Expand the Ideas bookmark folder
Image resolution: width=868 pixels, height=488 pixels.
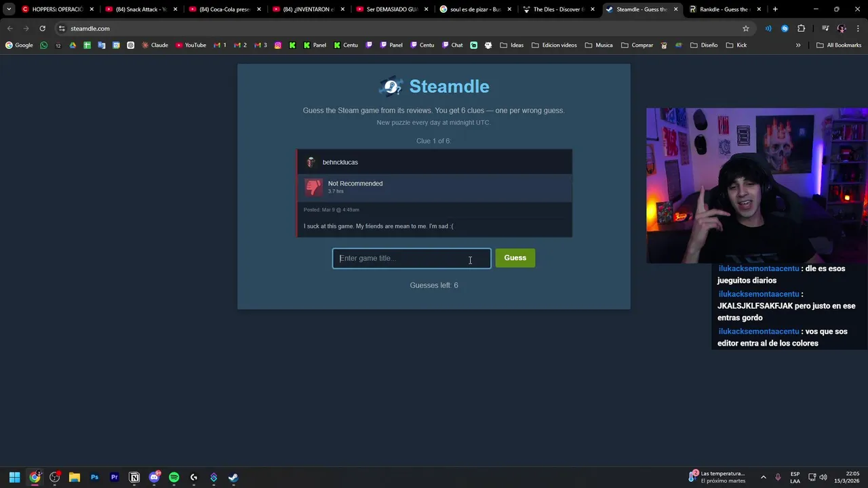click(x=512, y=45)
